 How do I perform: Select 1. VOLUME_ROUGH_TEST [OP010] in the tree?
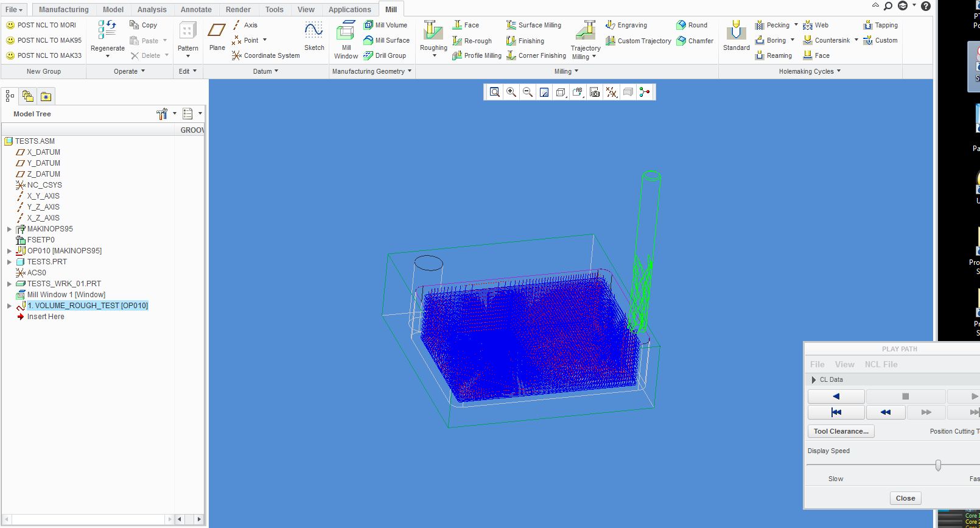[88, 306]
